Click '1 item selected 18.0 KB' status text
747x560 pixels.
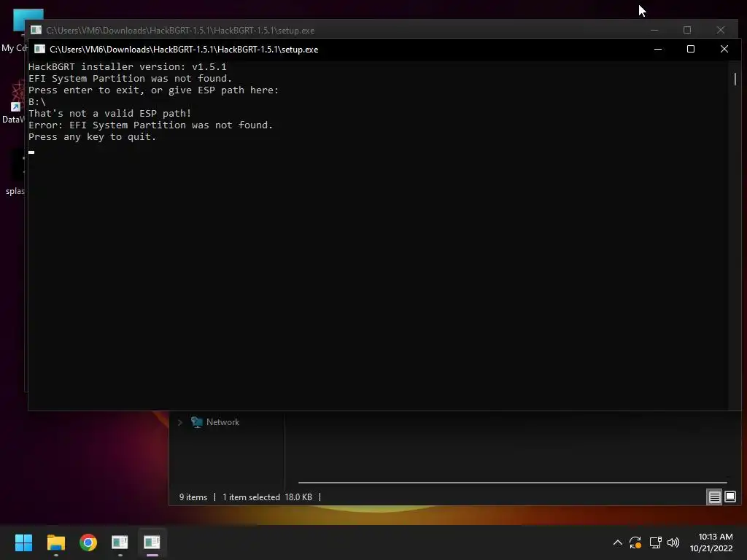267,497
